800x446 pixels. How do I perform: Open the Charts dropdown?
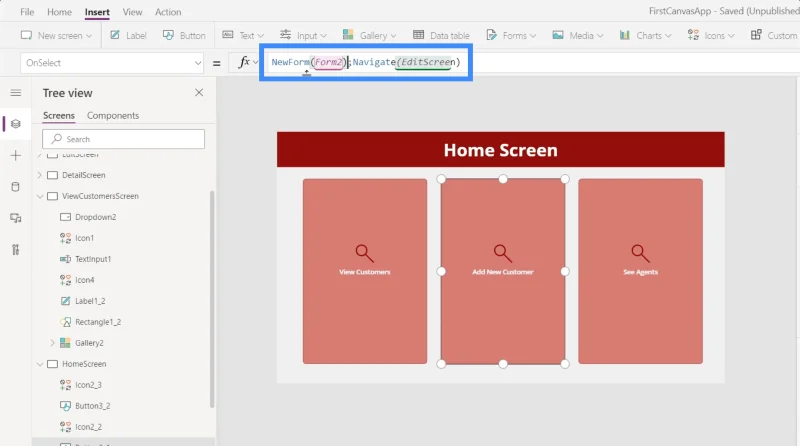point(645,35)
